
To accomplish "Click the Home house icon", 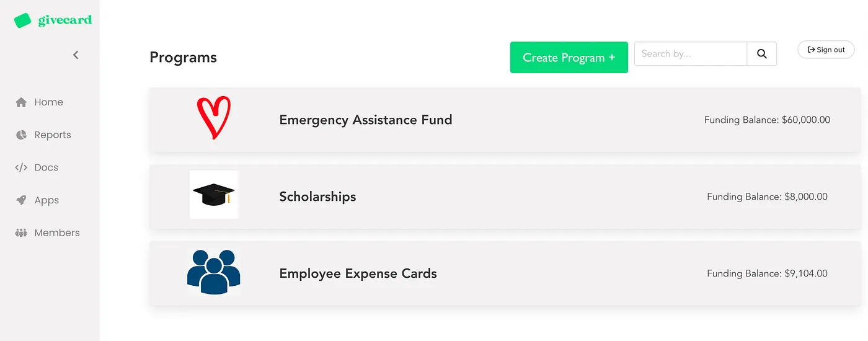I will click(21, 102).
